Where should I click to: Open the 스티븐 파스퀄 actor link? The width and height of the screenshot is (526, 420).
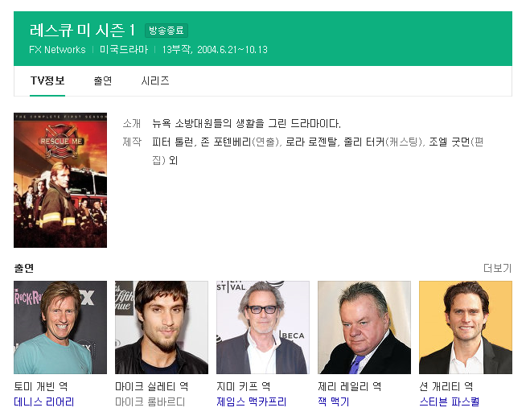pyautogui.click(x=449, y=401)
